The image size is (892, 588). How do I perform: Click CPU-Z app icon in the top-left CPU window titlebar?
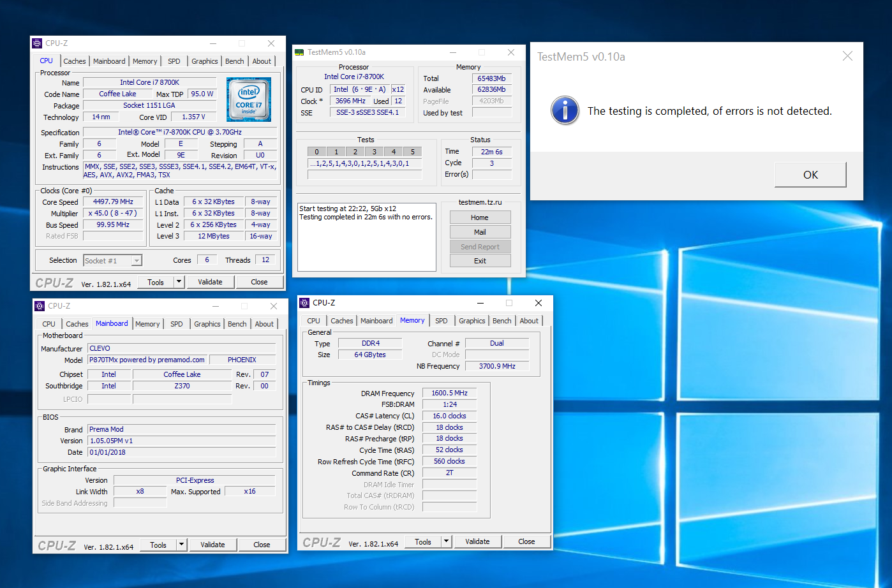[37, 43]
